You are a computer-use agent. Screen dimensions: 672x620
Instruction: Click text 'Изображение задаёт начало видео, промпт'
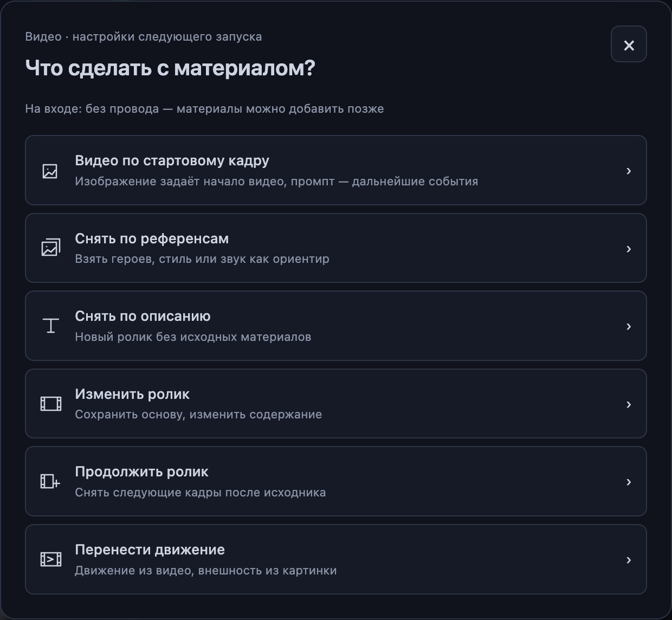click(205, 182)
